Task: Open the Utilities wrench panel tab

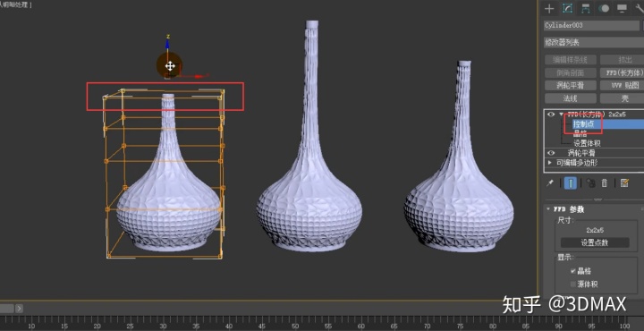Action: [x=639, y=8]
